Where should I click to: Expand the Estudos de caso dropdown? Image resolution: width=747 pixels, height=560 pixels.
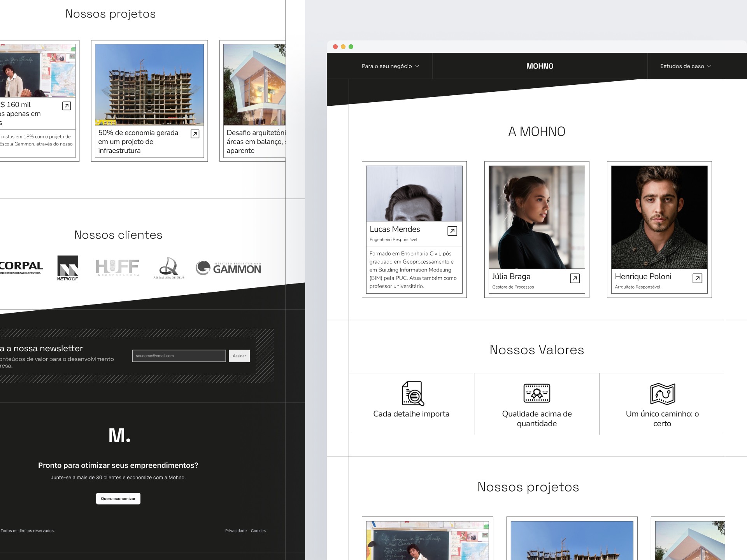point(686,66)
